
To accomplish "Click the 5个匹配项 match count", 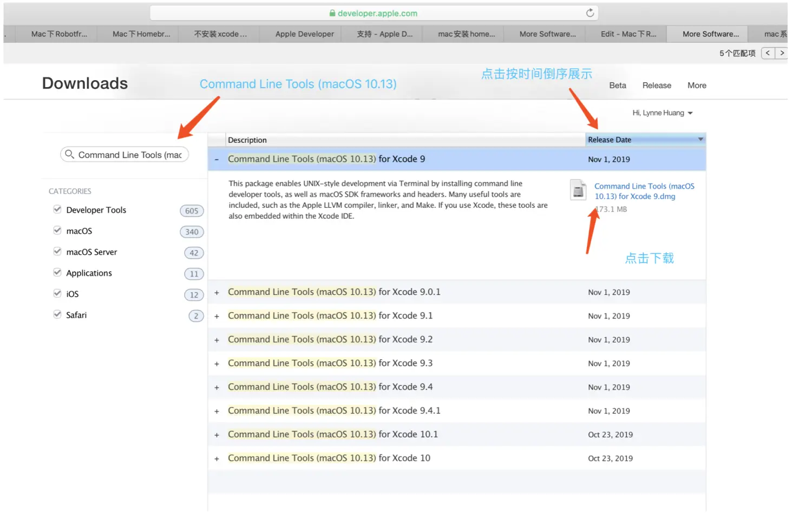I will [737, 53].
